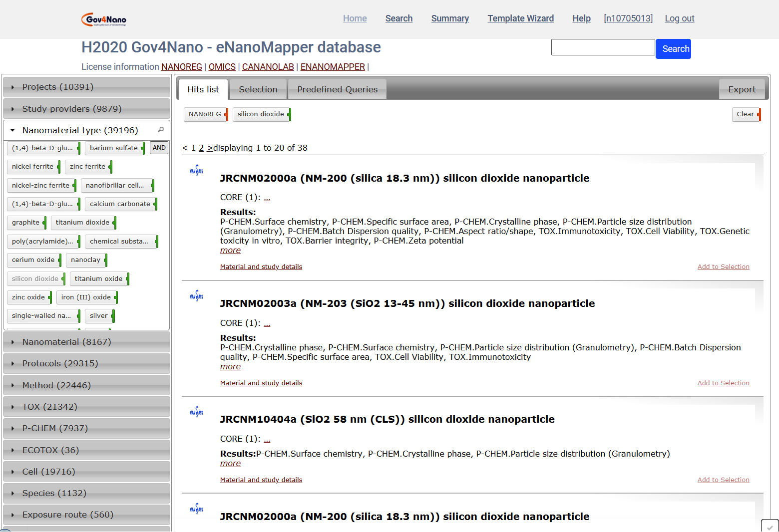Click the magnifier icon in Nanomaterial type header
Screen dimensions: 779x532
[x=161, y=130]
